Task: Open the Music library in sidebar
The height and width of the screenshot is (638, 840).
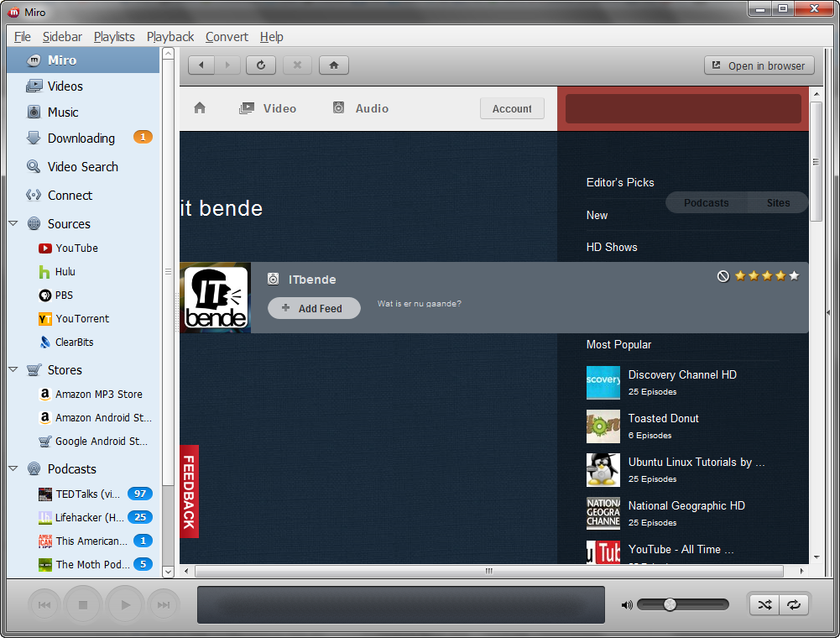Action: pyautogui.click(x=83, y=112)
